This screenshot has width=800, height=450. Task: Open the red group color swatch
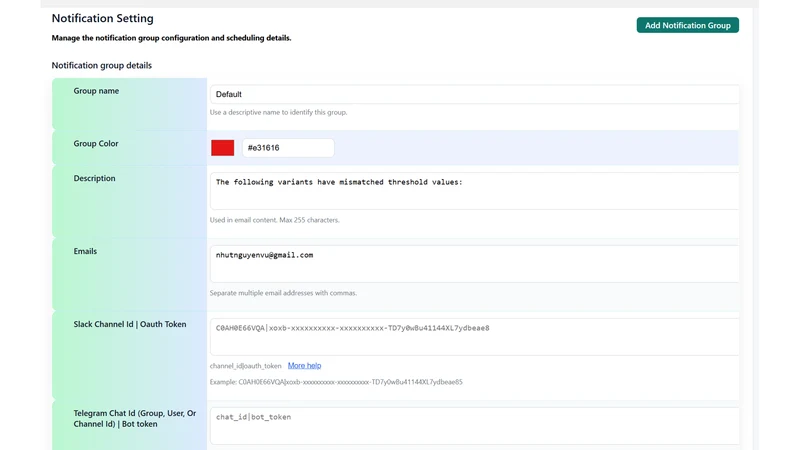[222, 148]
